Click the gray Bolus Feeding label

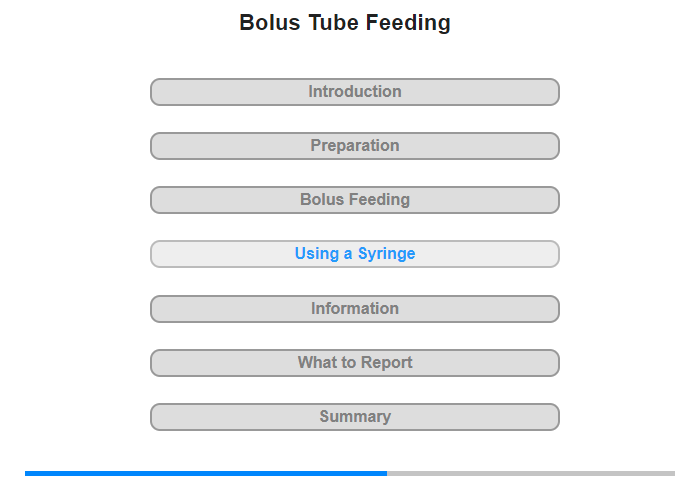click(x=355, y=200)
